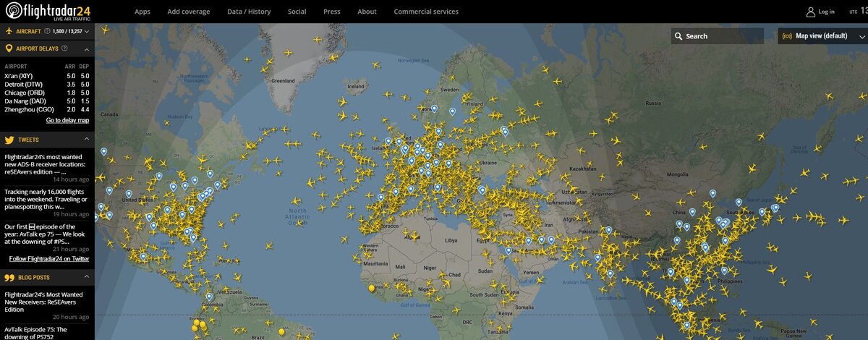Click the Airport Delays pin icon
This screenshot has width=868, height=340.
[x=9, y=48]
